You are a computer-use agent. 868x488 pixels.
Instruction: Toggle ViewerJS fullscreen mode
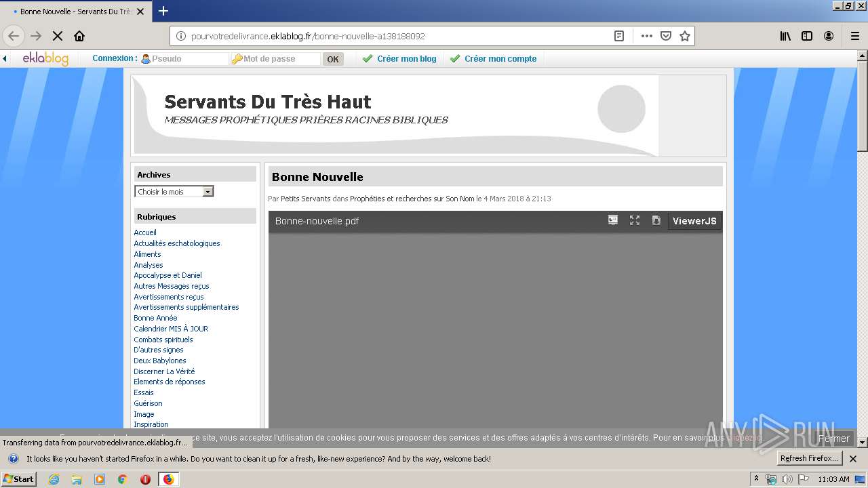(635, 220)
